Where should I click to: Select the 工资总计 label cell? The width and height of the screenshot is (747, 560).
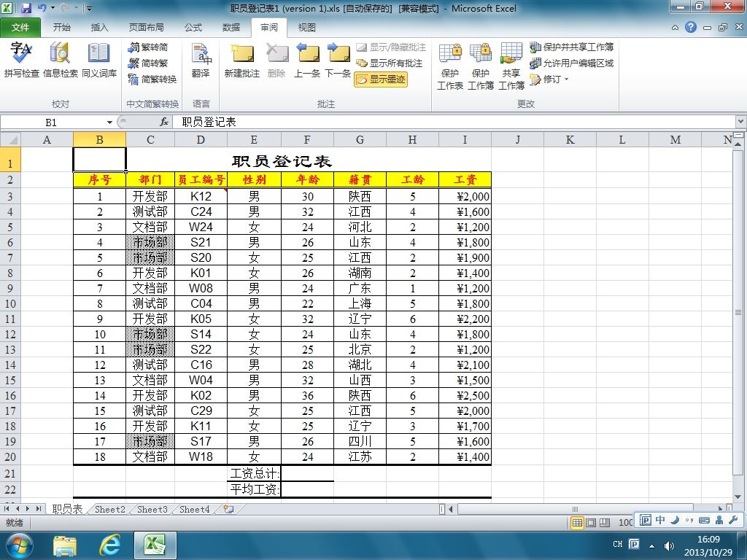point(255,473)
